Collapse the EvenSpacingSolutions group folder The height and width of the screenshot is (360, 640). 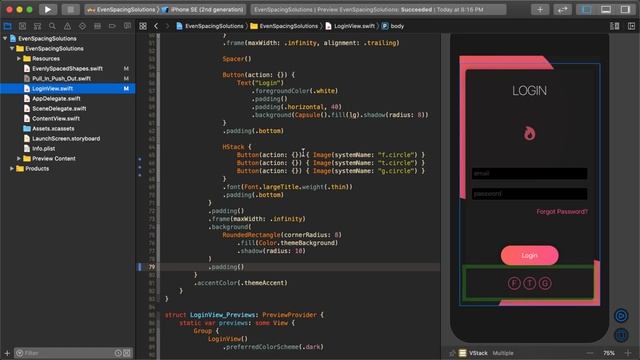click(x=12, y=49)
